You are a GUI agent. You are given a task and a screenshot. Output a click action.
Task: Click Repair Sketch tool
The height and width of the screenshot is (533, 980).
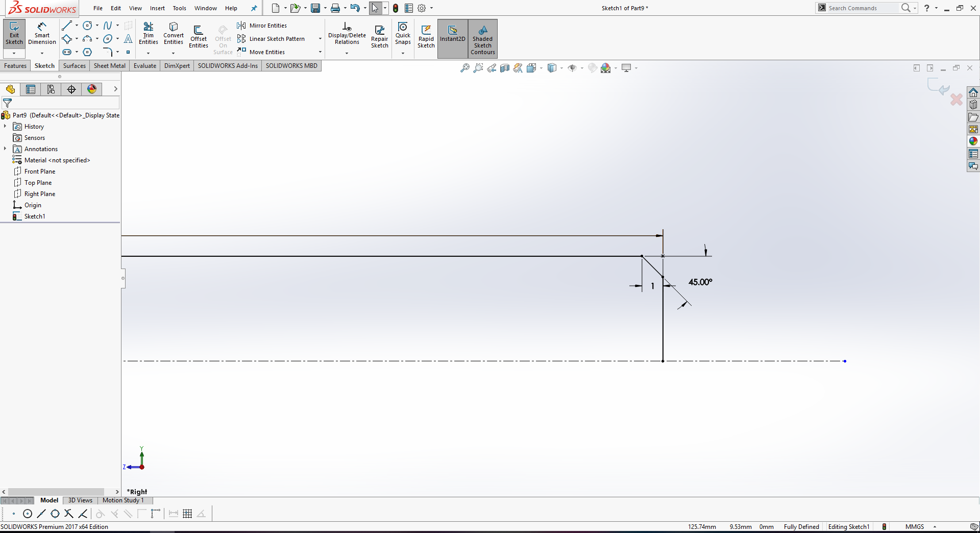coord(380,37)
